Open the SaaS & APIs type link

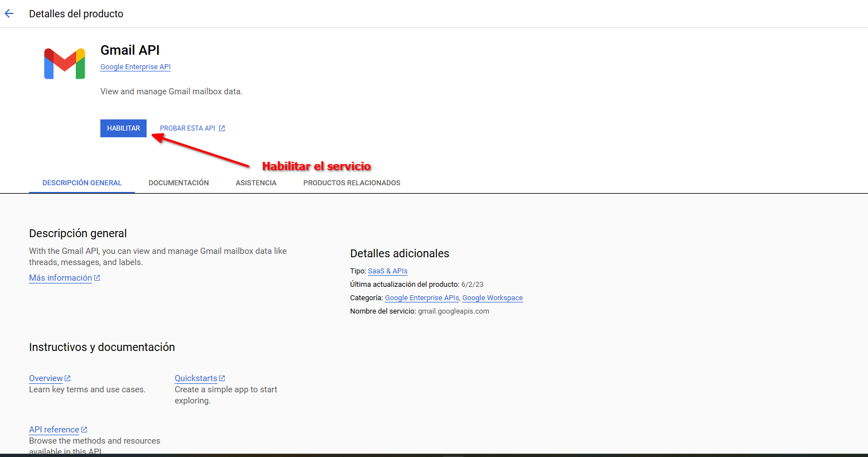pos(387,271)
